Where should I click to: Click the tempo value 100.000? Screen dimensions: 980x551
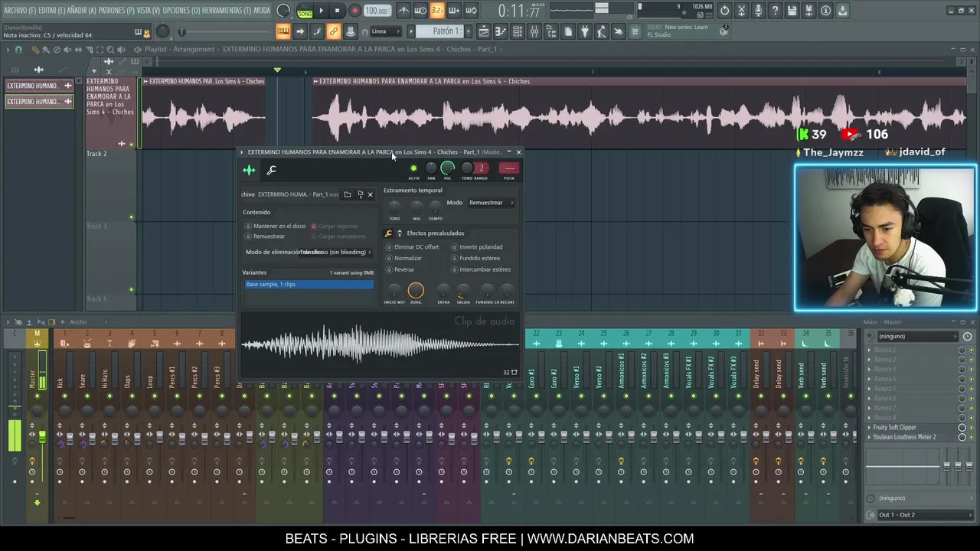tap(376, 11)
